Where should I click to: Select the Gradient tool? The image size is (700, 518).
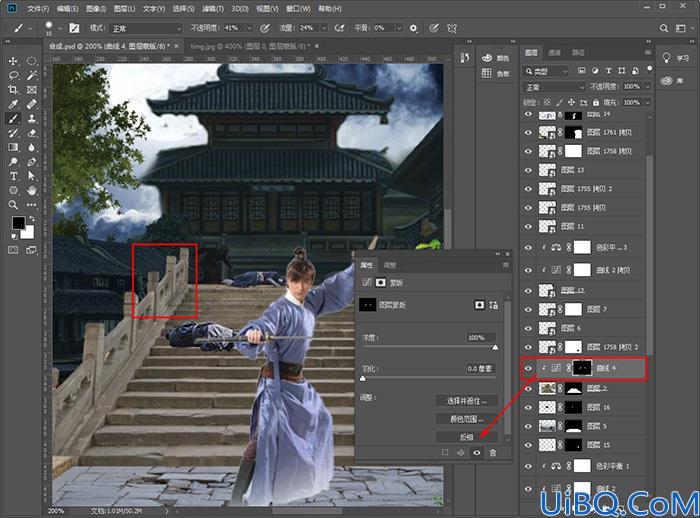13,147
